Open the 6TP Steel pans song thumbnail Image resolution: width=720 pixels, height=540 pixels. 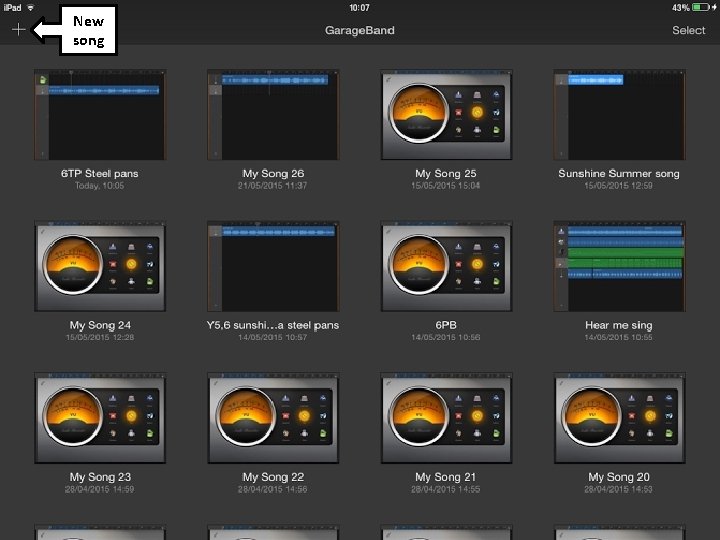(x=100, y=115)
